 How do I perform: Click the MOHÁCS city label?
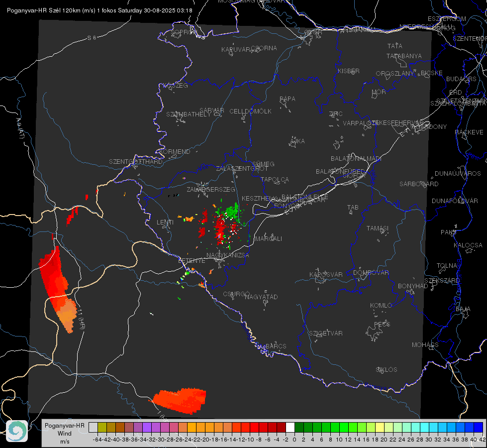pos(425,345)
